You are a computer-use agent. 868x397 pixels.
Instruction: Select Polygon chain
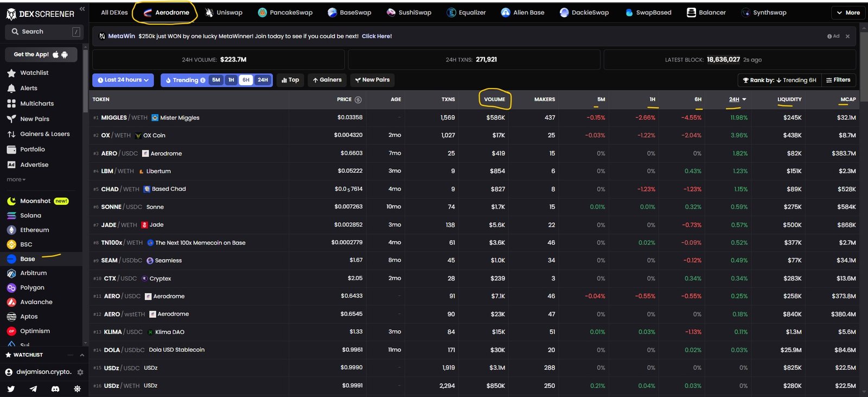pos(32,288)
